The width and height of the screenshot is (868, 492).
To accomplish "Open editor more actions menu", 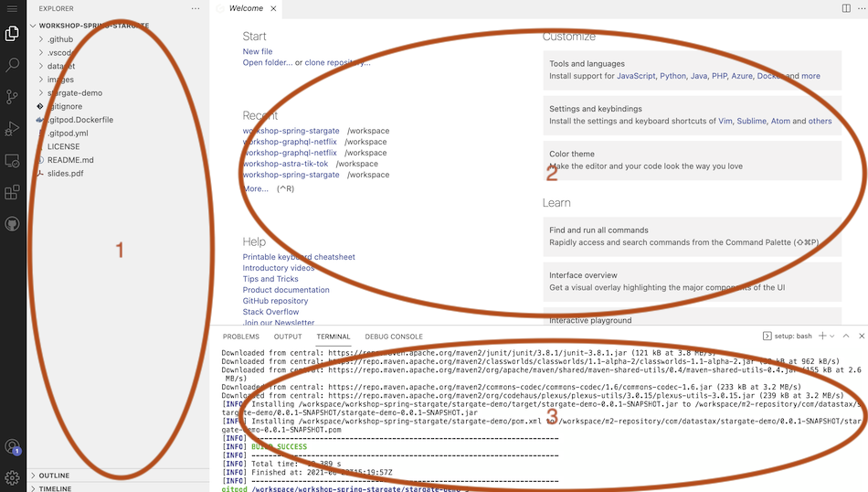I will [x=862, y=8].
